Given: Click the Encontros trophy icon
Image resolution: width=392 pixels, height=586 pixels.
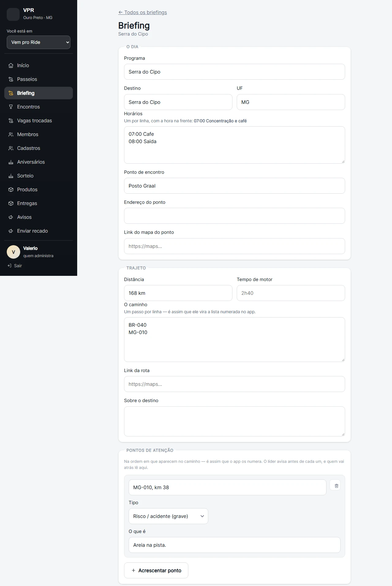Looking at the screenshot, I should (11, 107).
